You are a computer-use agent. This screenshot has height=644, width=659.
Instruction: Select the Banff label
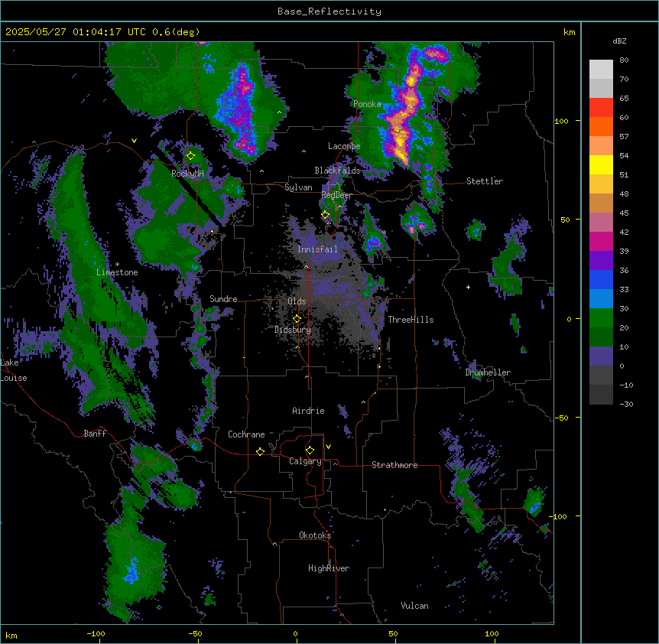click(95, 434)
